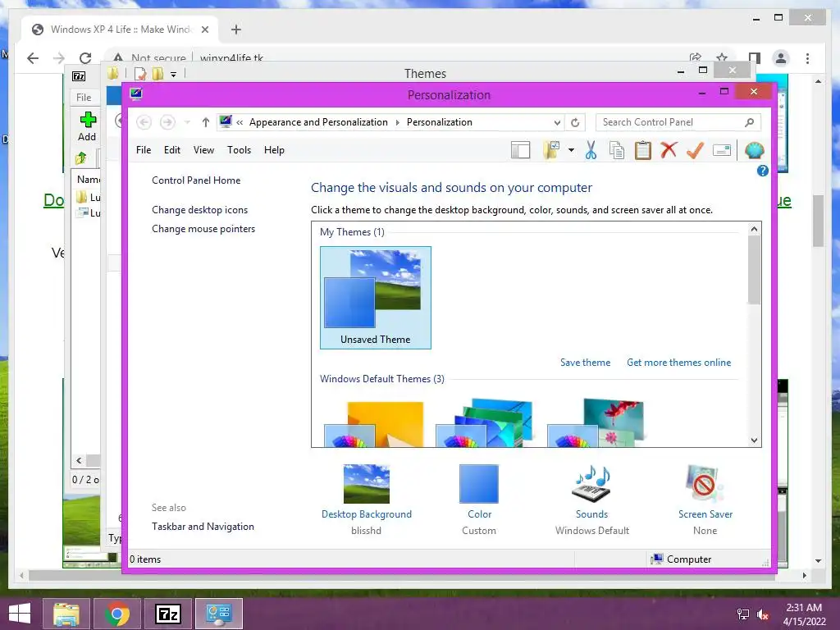840x630 pixels.
Task: Click the Paste clipboard icon in toolbar
Action: [643, 151]
